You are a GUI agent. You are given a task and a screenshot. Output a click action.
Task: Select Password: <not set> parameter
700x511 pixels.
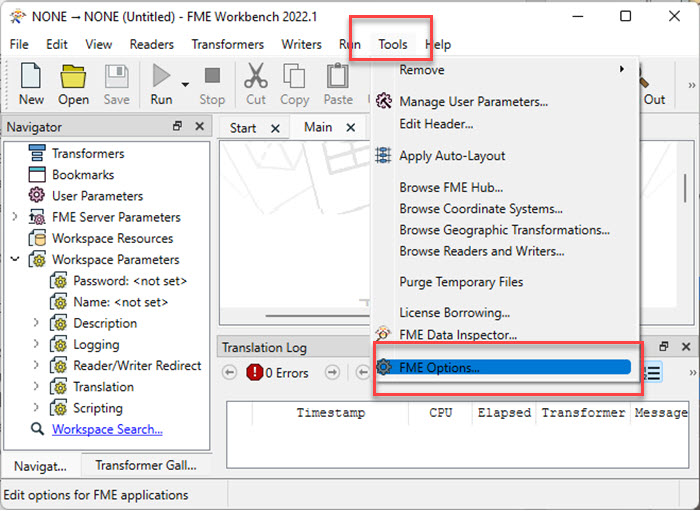[x=130, y=281]
